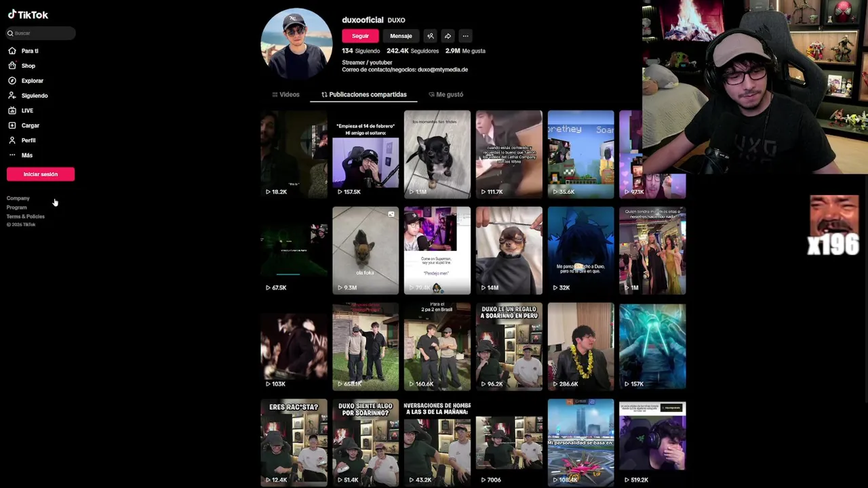Open the Program footer link
868x488 pixels.
pos(17,207)
